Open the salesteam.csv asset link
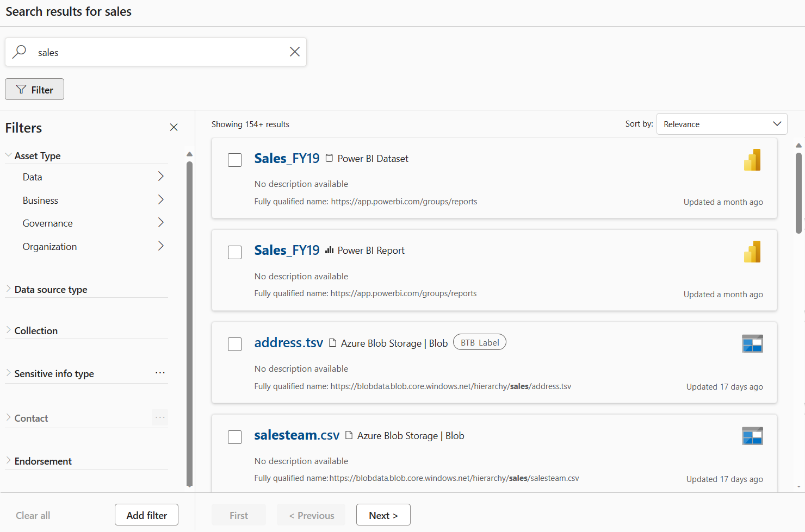Image resolution: width=805 pixels, height=532 pixels. 296,435
